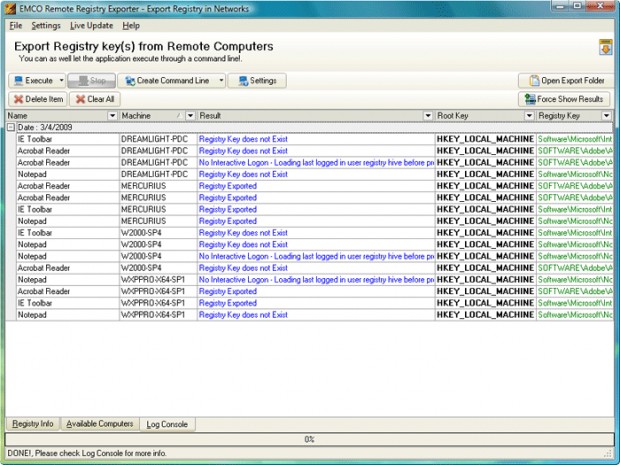Click the folder icon on Open Export Folder
620x465 pixels.
(x=534, y=81)
